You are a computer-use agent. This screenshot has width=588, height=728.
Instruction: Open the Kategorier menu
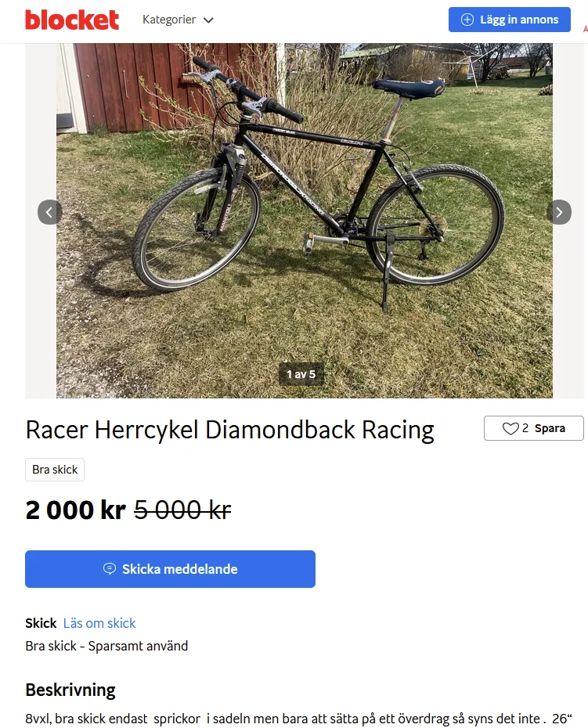[169, 20]
